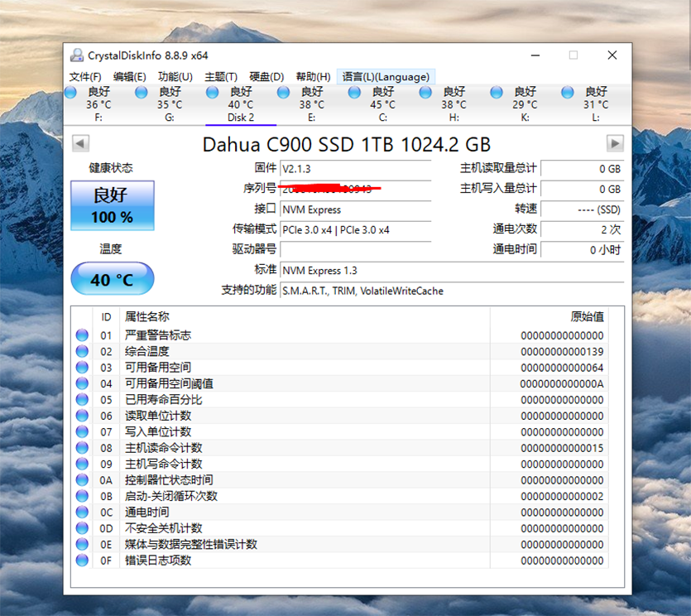Click the status orb for 0A 控制器忙状态时间
691x616 pixels.
point(82,479)
